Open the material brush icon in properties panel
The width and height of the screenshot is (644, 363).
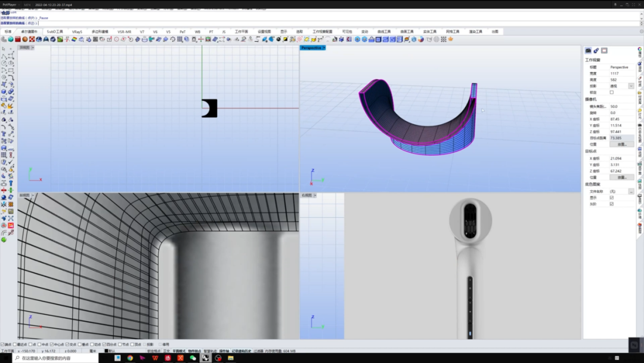[x=596, y=51]
